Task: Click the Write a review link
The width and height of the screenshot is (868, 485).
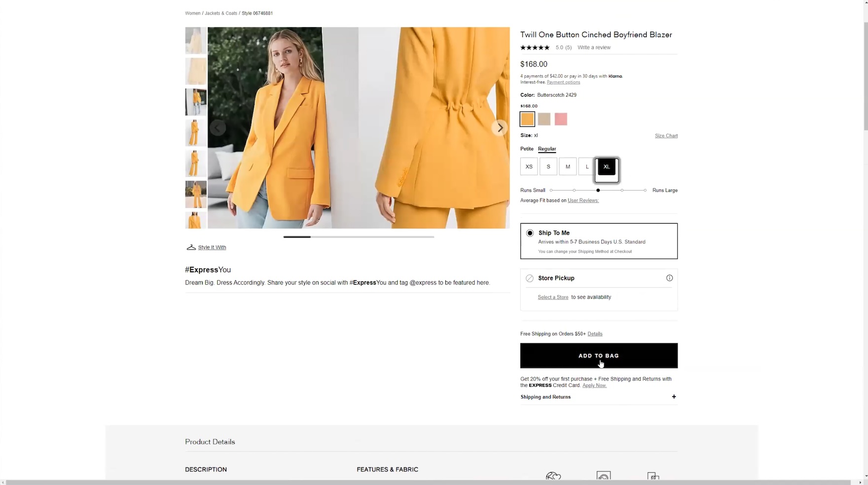Action: point(594,48)
